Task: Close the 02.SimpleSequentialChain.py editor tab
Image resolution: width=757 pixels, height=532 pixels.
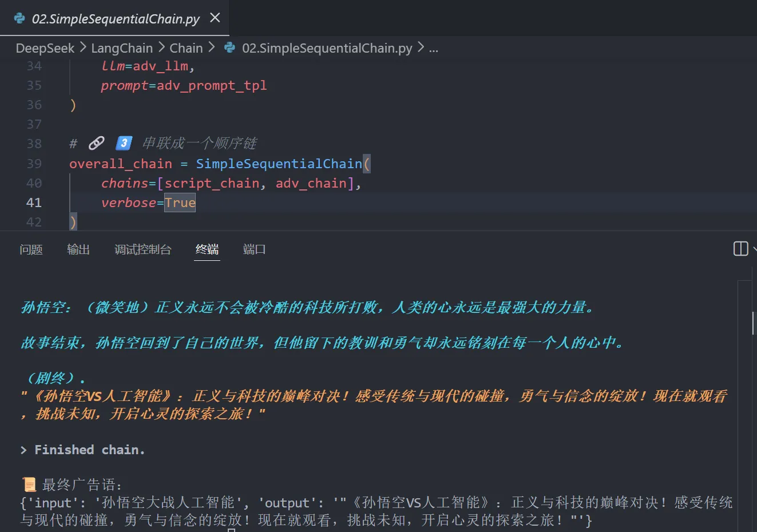Action: 215,18
